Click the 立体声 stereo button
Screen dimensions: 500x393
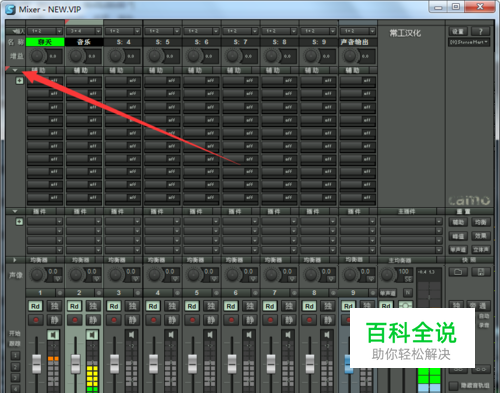coord(481,250)
